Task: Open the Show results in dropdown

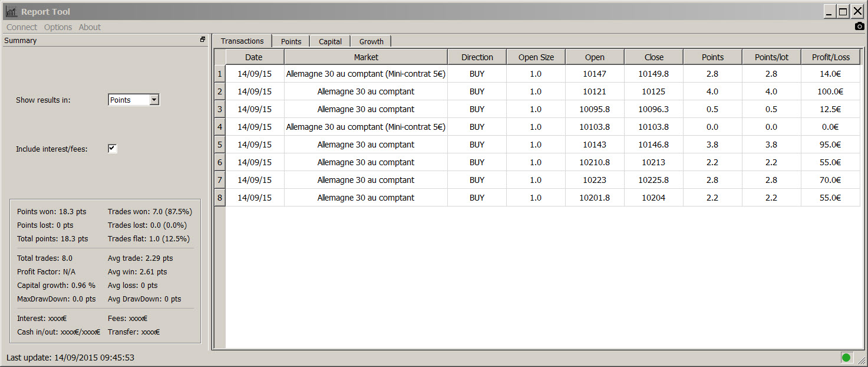Action: [154, 100]
